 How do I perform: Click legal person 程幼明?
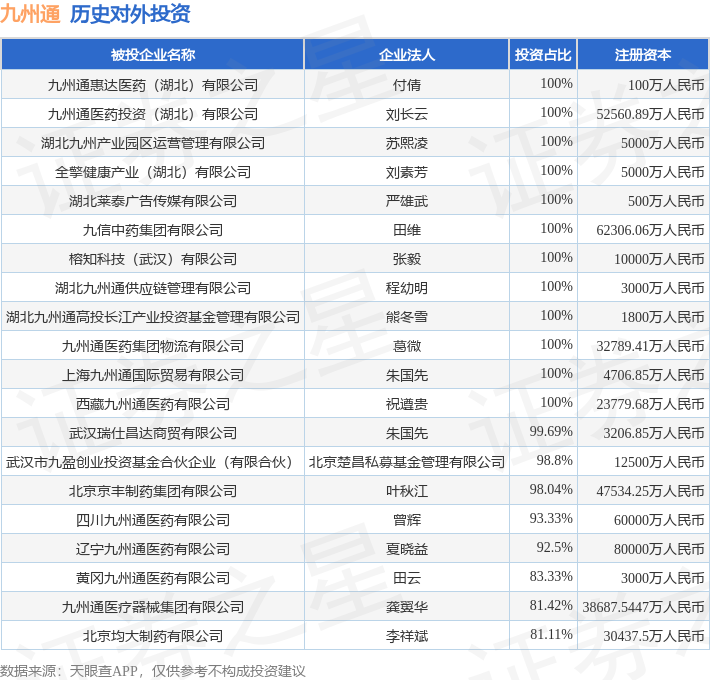click(x=407, y=287)
